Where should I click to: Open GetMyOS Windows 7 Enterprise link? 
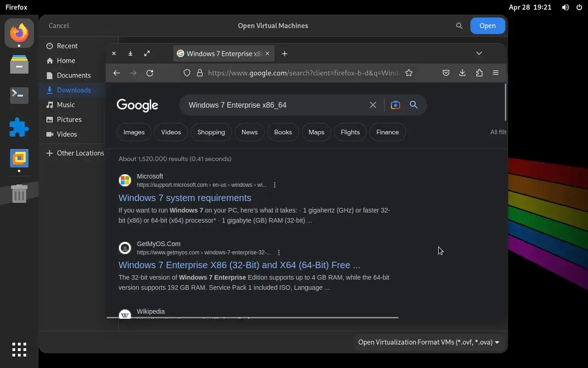click(239, 265)
